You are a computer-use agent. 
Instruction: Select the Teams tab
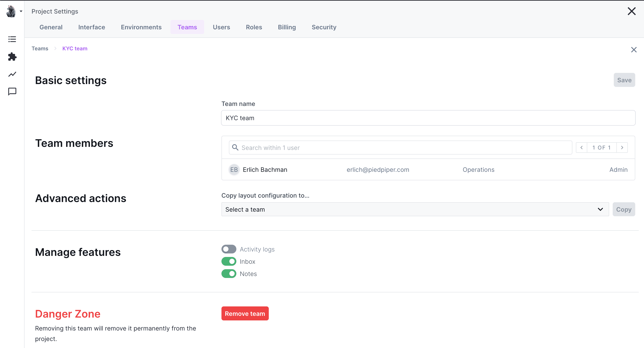point(187,27)
